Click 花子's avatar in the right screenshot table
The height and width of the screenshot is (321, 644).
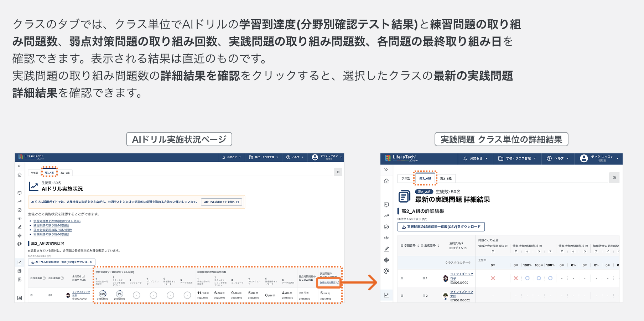pyautogui.click(x=445, y=279)
